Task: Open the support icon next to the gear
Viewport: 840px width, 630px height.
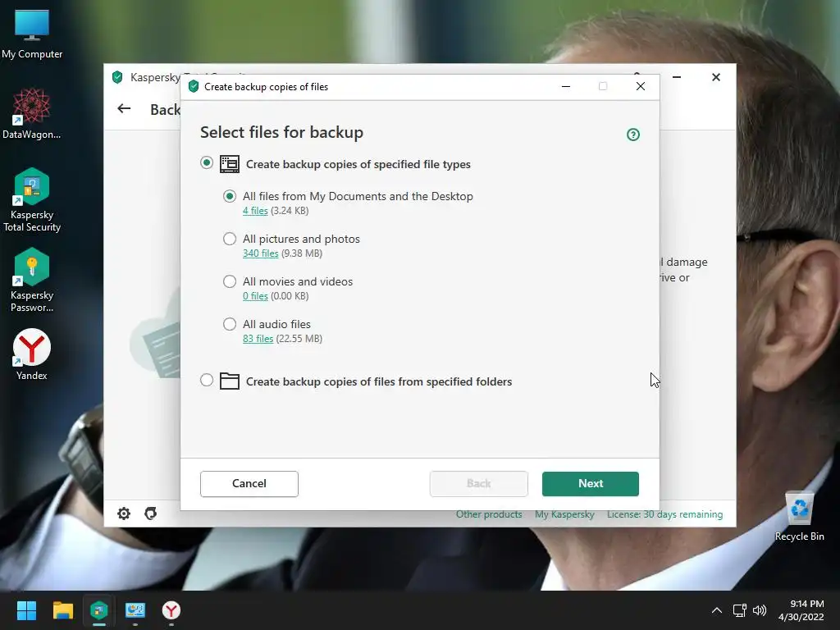Action: point(151,514)
